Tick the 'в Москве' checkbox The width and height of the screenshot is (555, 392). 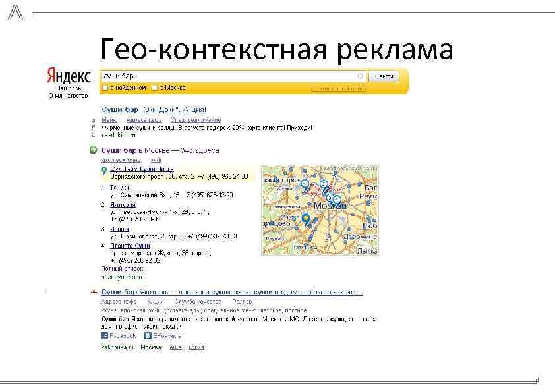[155, 88]
